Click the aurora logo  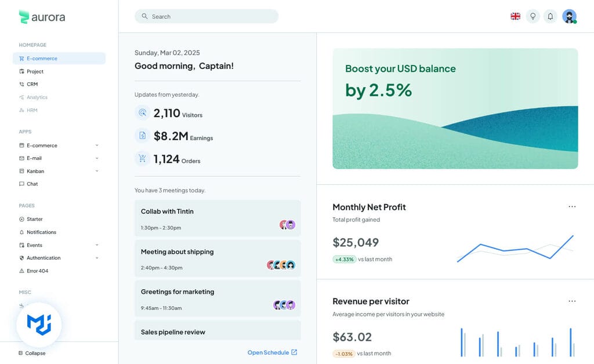pyautogui.click(x=42, y=17)
